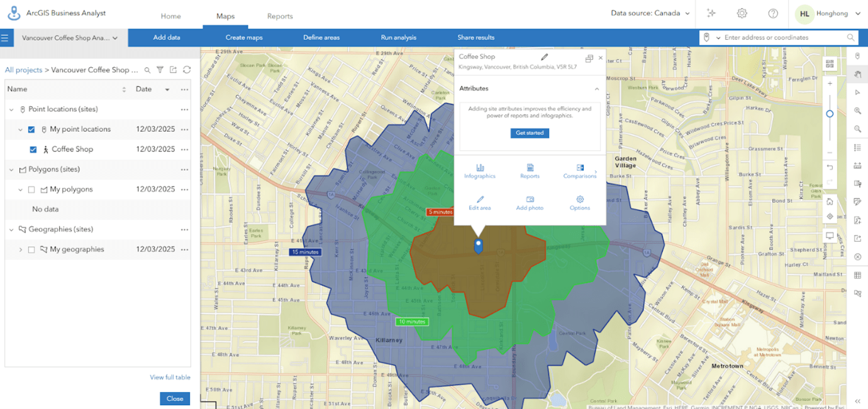Click in the address or coordinates search field
This screenshot has width=868, height=409.
pos(784,38)
